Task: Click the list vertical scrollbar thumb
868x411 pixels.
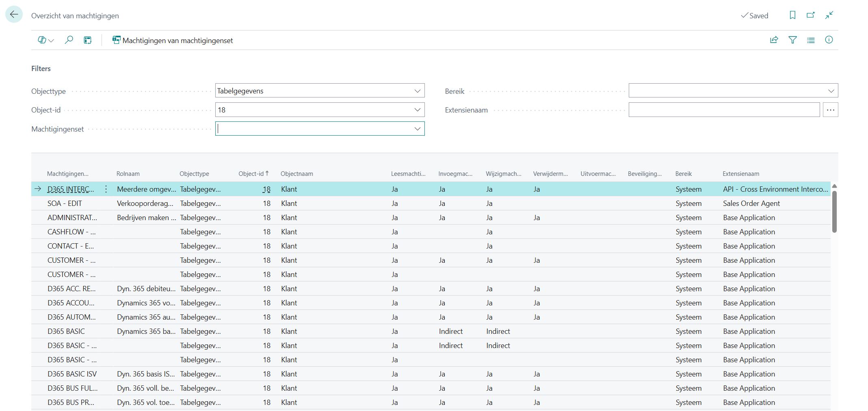Action: (x=834, y=212)
